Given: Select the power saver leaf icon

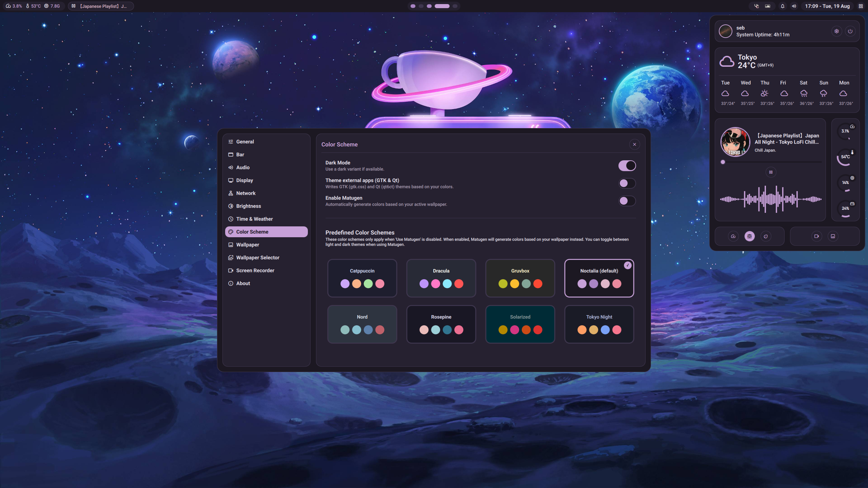Looking at the screenshot, I should (x=766, y=236).
